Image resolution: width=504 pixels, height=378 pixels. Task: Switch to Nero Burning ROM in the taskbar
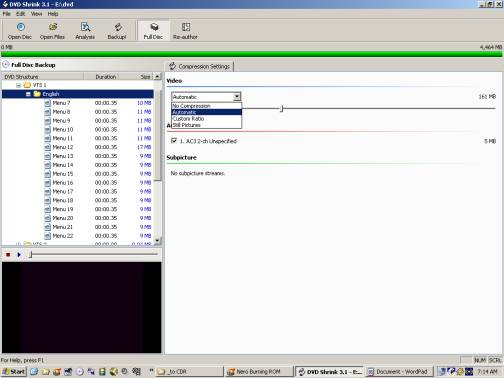(258, 371)
